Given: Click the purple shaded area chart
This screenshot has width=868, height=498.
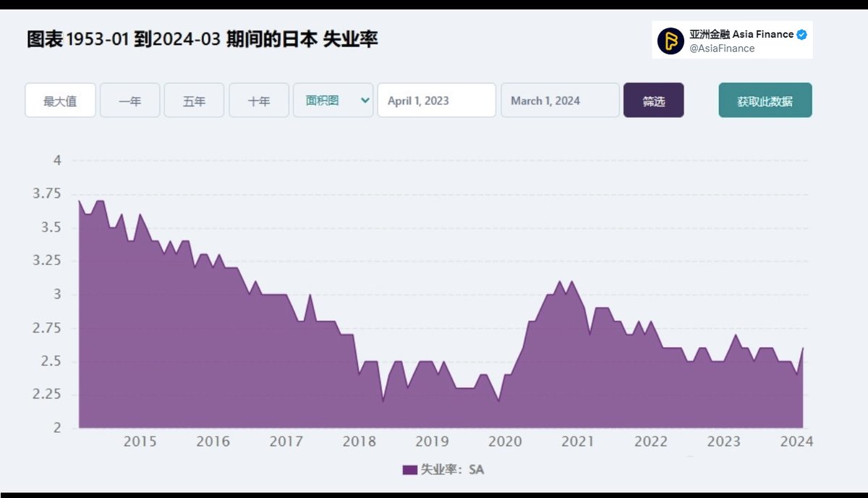Looking at the screenshot, I should pyautogui.click(x=434, y=398).
